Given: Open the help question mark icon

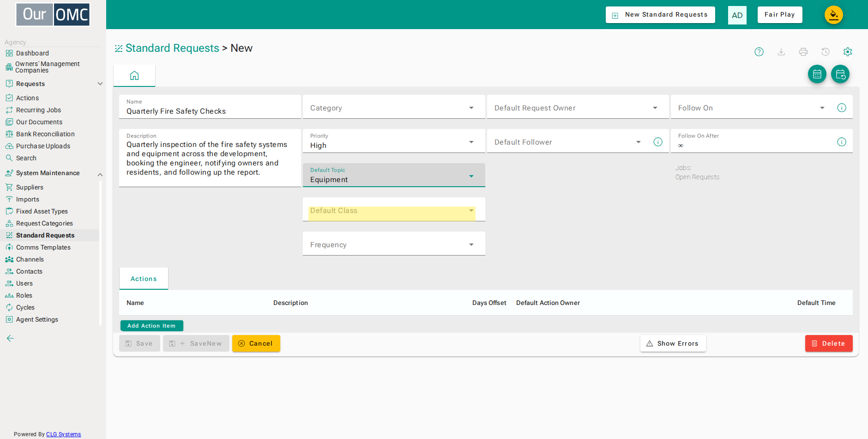Looking at the screenshot, I should 759,52.
